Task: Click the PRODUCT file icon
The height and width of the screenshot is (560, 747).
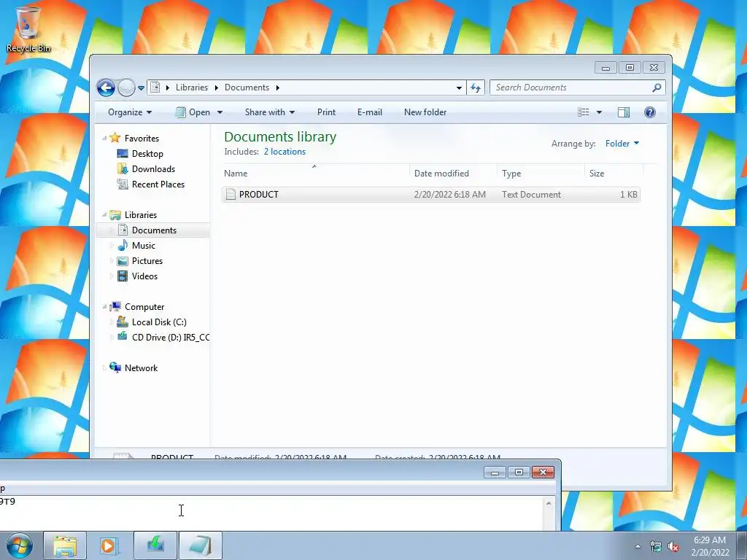Action: (231, 194)
